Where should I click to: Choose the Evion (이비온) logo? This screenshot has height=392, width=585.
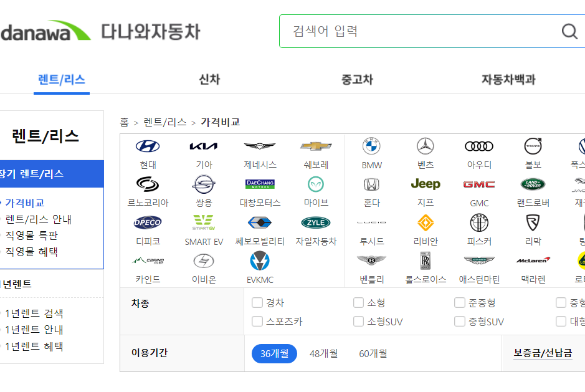(204, 261)
